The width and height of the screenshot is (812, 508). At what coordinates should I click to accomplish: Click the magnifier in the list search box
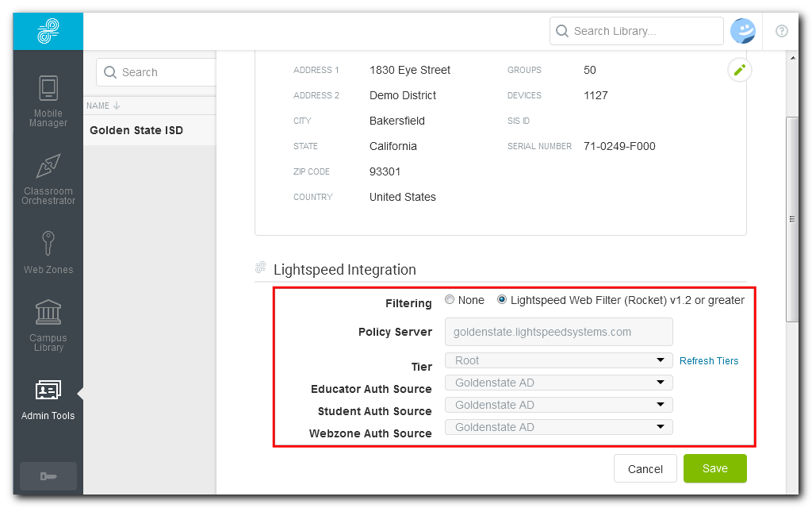click(109, 72)
